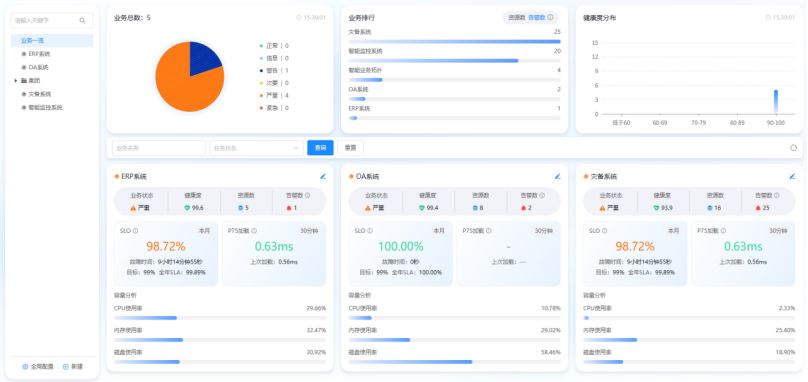Click SLO info icon in ERP系统 card
The height and width of the screenshot is (382, 808).
(x=135, y=231)
